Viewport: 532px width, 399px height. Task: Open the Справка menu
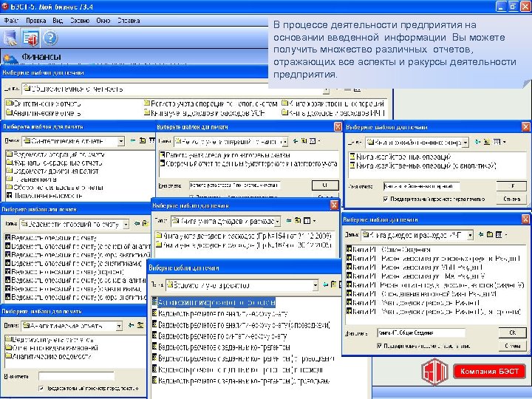tap(129, 21)
